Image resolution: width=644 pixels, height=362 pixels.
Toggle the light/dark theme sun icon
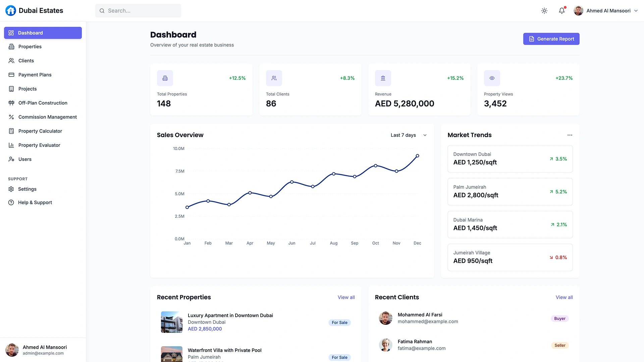pyautogui.click(x=544, y=11)
